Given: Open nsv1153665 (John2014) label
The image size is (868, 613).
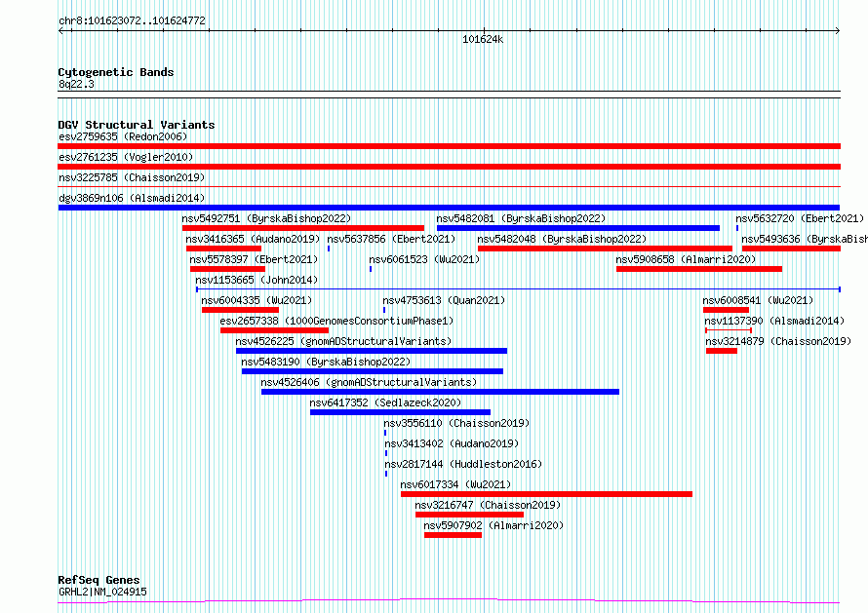Looking at the screenshot, I should coord(256,280).
